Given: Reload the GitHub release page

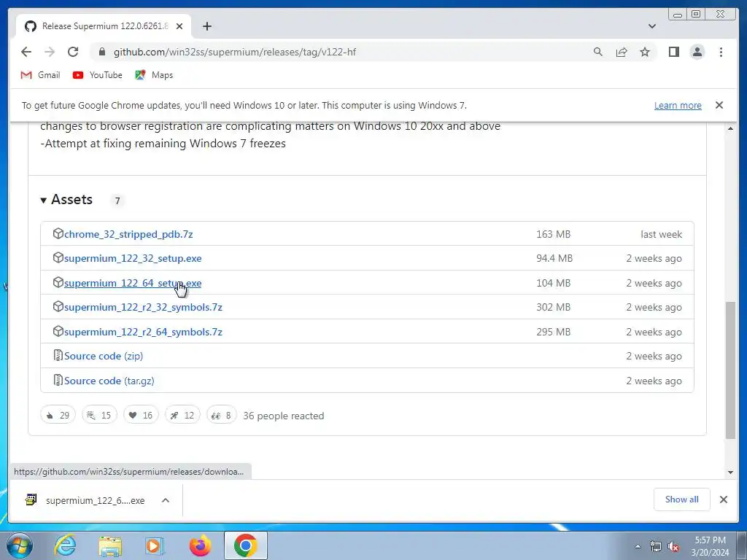Looking at the screenshot, I should [x=73, y=52].
